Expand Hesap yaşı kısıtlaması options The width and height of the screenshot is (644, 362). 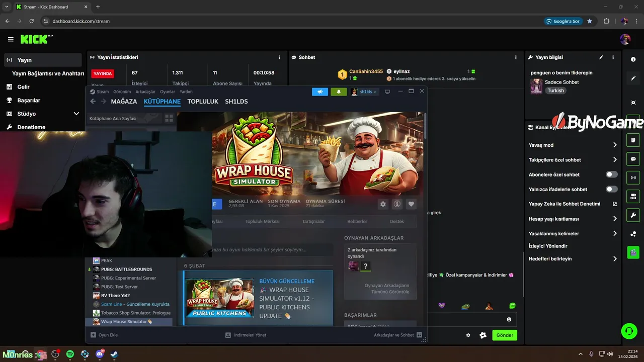[x=614, y=219]
